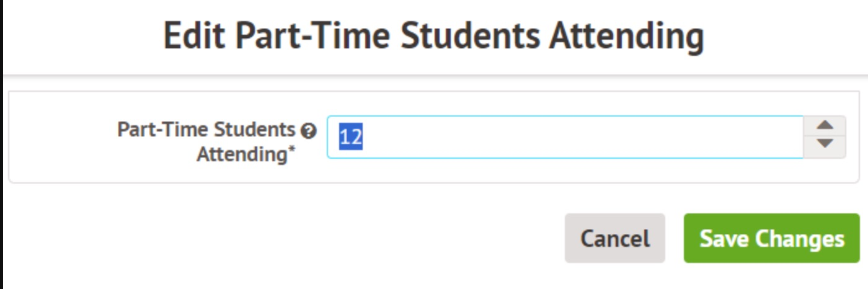This screenshot has height=289, width=868.
Task: Click into the Part-Time Students Attending field
Action: [564, 137]
